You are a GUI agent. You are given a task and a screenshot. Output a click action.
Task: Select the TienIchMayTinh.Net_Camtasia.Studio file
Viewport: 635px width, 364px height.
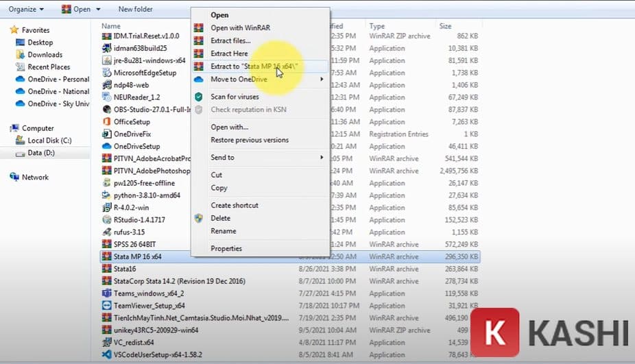(202, 318)
